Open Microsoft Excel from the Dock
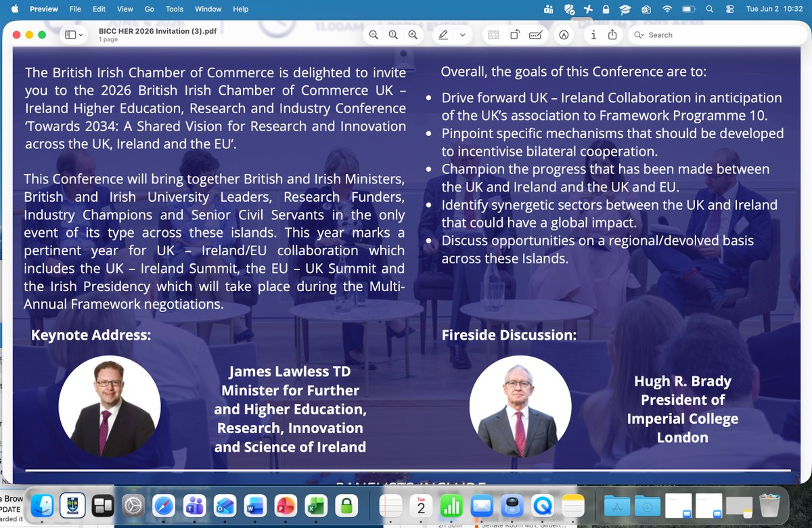 315,506
